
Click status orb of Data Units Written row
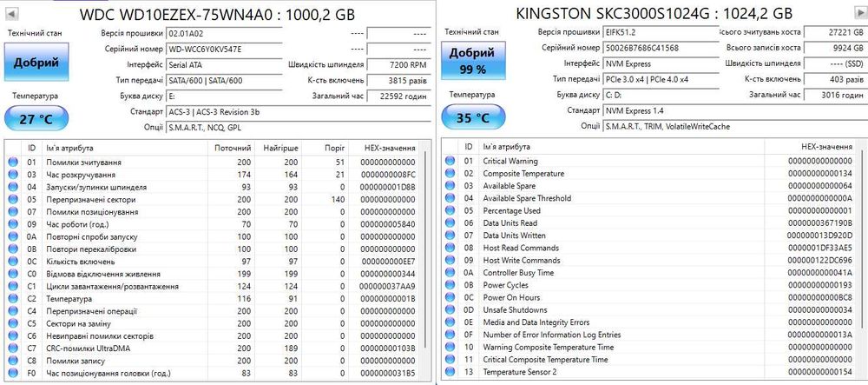pos(450,236)
